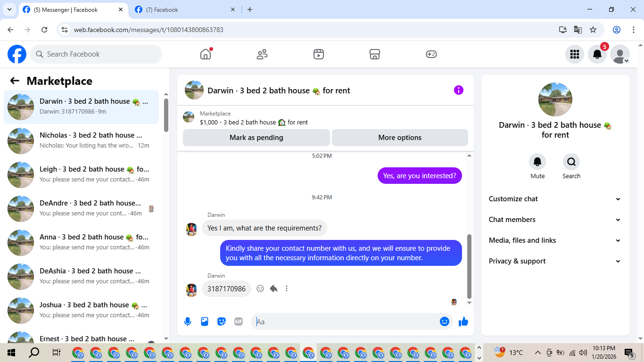
Task: Open more options for 3187170986 message
Action: click(x=287, y=288)
